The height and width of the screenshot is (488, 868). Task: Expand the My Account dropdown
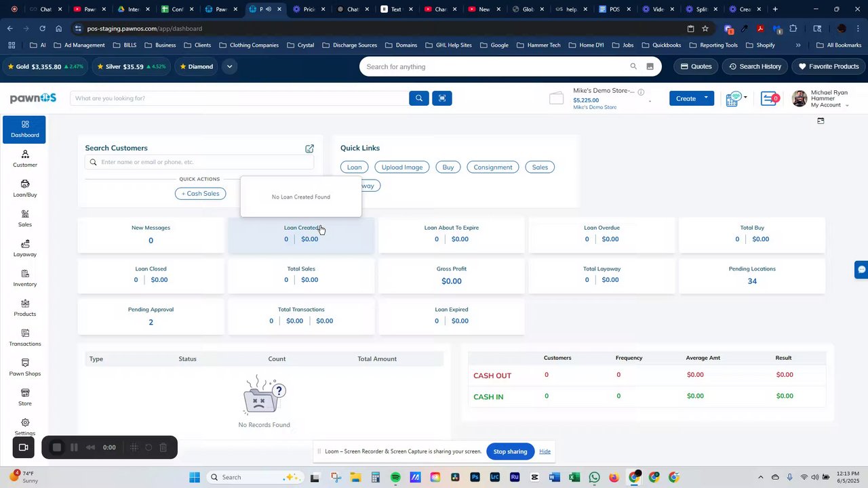(x=847, y=105)
